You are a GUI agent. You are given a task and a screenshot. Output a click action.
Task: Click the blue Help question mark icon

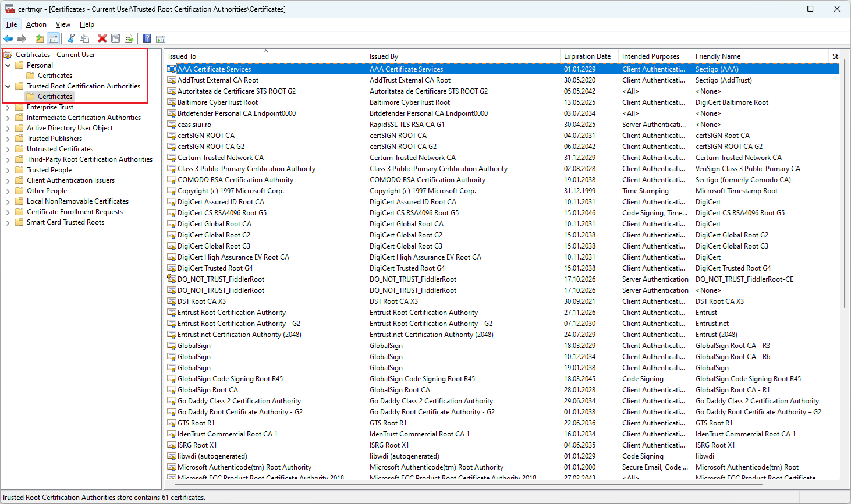tap(147, 39)
